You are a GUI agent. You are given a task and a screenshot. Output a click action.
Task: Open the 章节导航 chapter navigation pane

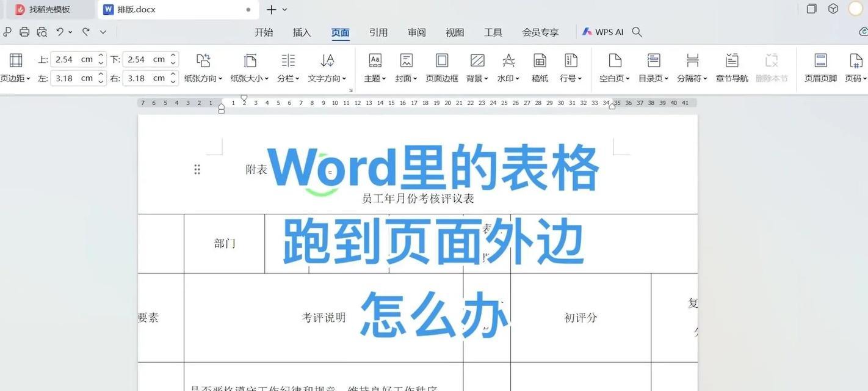point(732,68)
